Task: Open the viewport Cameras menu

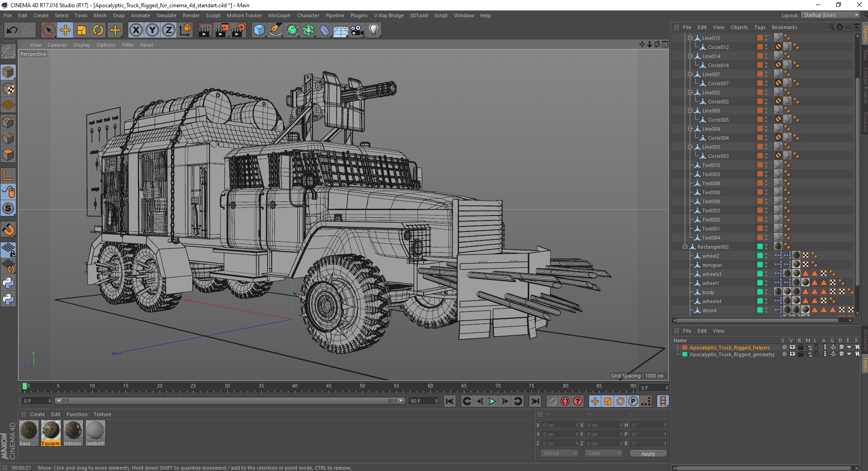Action: (57, 45)
